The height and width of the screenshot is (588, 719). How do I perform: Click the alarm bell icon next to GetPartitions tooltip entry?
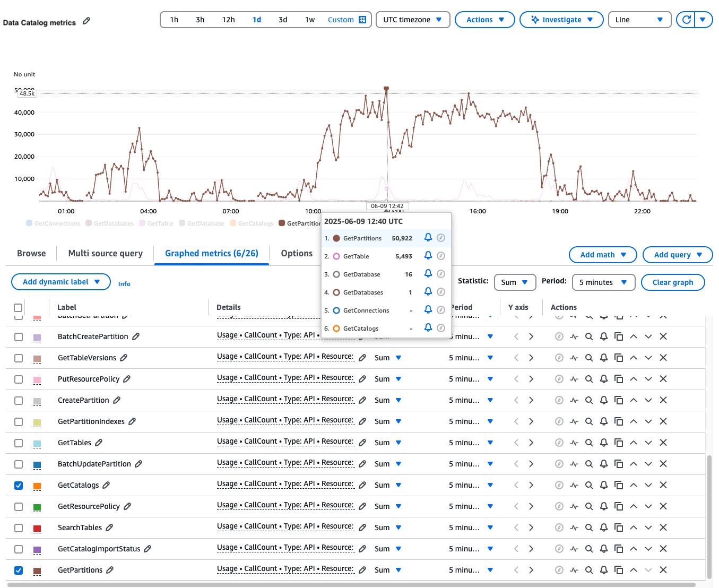pos(428,238)
